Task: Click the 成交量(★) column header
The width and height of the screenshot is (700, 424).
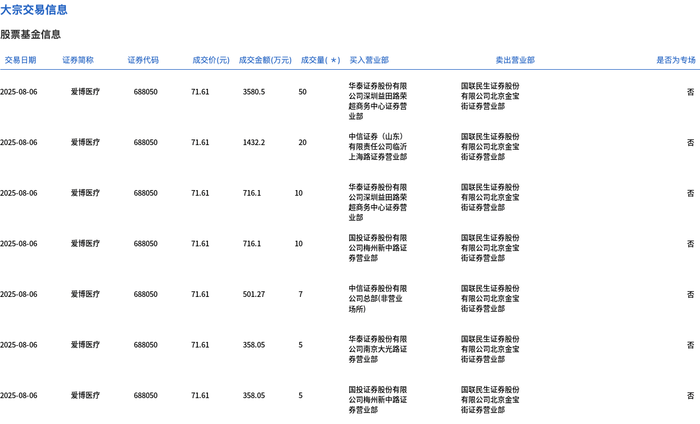Action: point(321,60)
